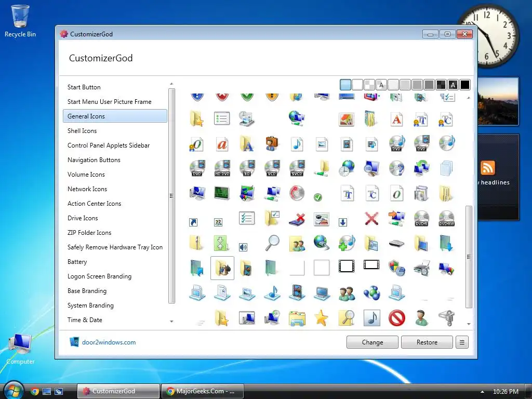Select the blue down-arrow overlay icon
This screenshot has height=399, width=532.
coord(343,222)
